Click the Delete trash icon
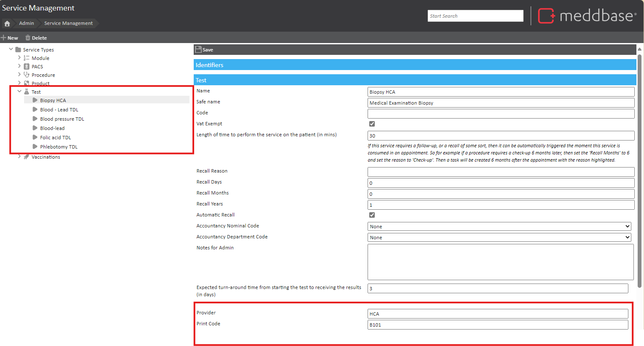This screenshot has height=346, width=644. click(x=28, y=38)
